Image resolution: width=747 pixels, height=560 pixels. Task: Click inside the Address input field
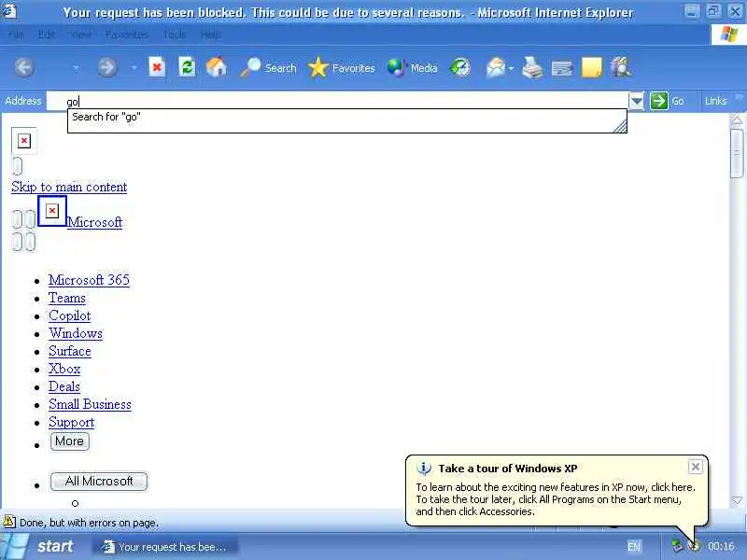(337, 101)
